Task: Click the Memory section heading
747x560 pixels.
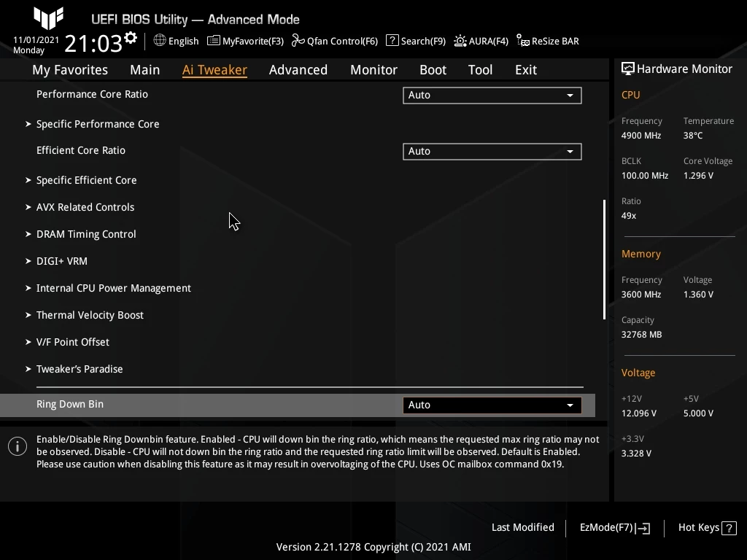Action: (x=640, y=254)
